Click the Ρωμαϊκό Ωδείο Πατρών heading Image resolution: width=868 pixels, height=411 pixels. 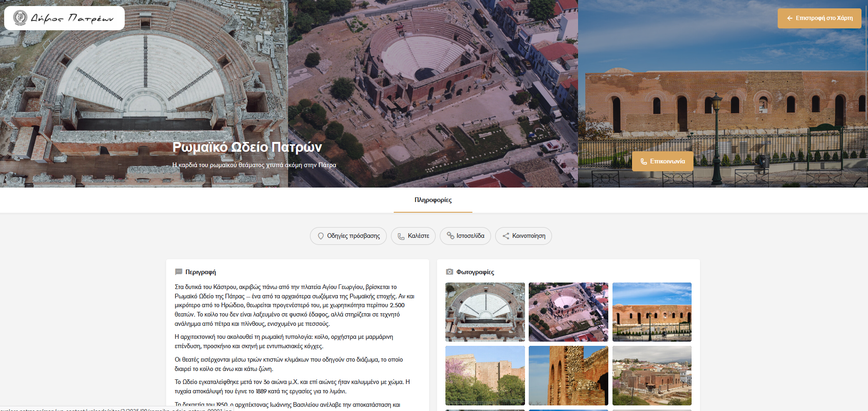(247, 147)
